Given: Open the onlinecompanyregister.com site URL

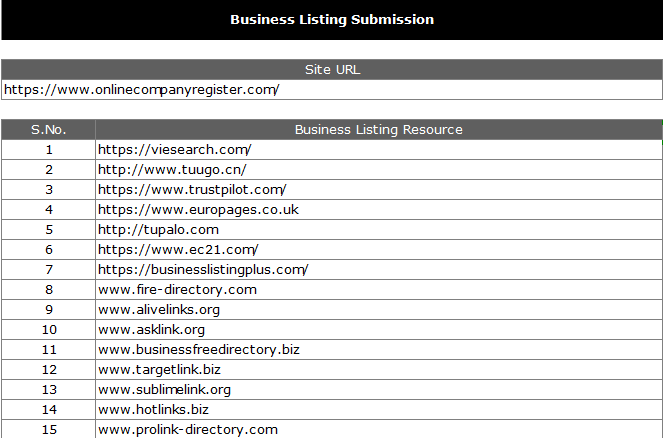Looking at the screenshot, I should click(141, 90).
